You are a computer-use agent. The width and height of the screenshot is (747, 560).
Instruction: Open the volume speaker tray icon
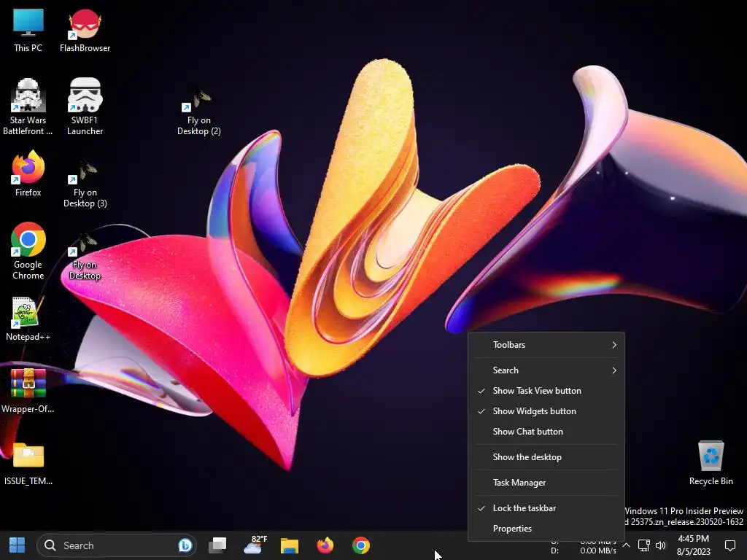pyautogui.click(x=661, y=545)
